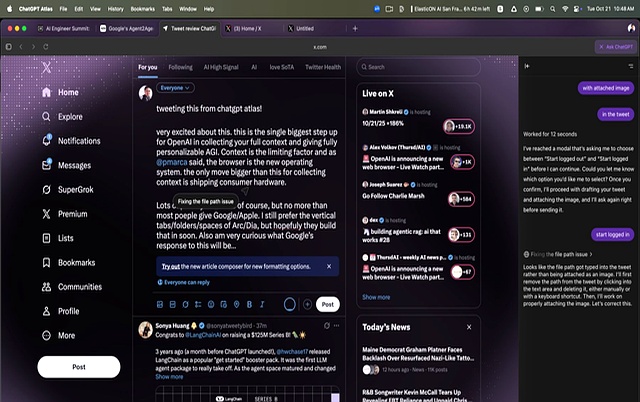Collapse the ChatGPT side panel
This screenshot has width=640, height=402.
click(x=527, y=66)
